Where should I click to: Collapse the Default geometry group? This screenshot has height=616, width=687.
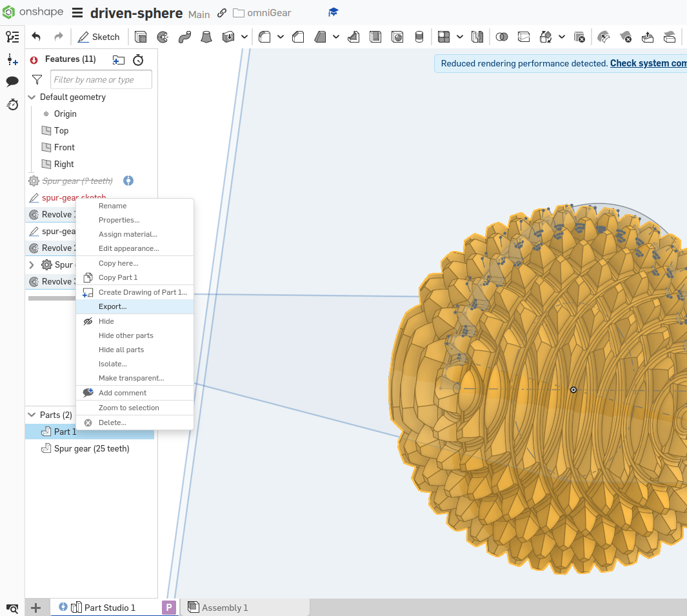[32, 97]
